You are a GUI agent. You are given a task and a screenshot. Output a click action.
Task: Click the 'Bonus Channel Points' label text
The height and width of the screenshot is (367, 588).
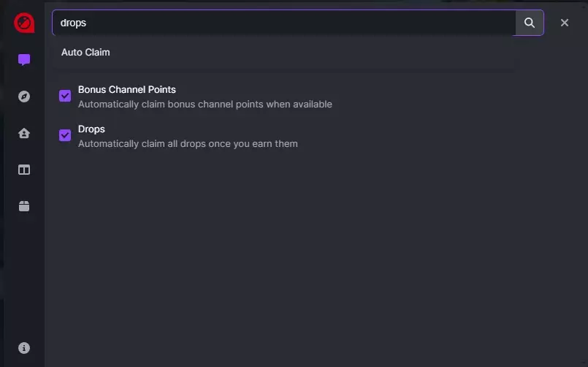[x=127, y=90]
